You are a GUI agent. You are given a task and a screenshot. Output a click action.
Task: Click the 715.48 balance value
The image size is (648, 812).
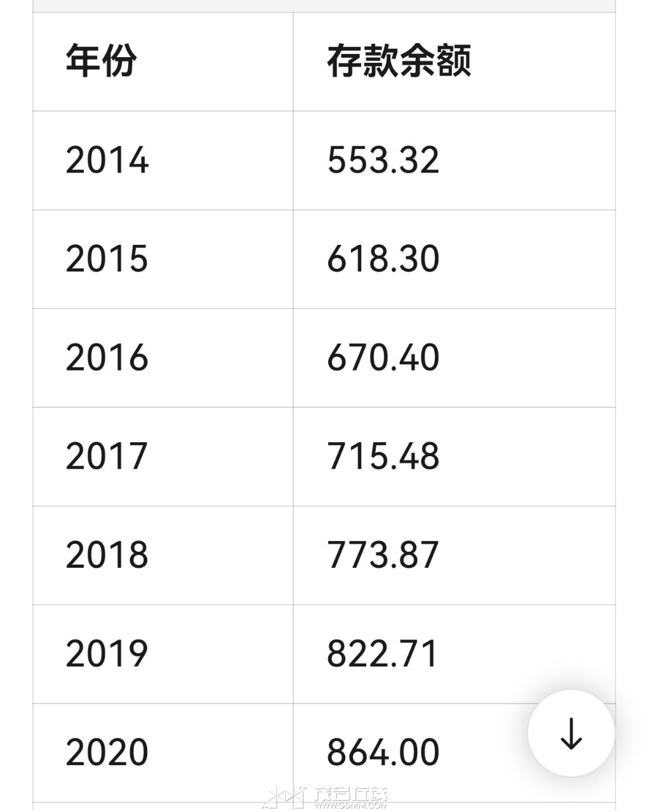383,456
